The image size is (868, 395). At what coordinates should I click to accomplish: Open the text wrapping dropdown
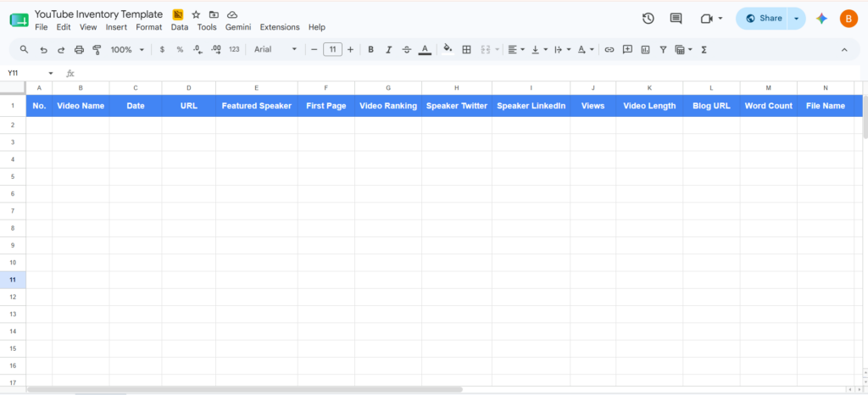(563, 50)
